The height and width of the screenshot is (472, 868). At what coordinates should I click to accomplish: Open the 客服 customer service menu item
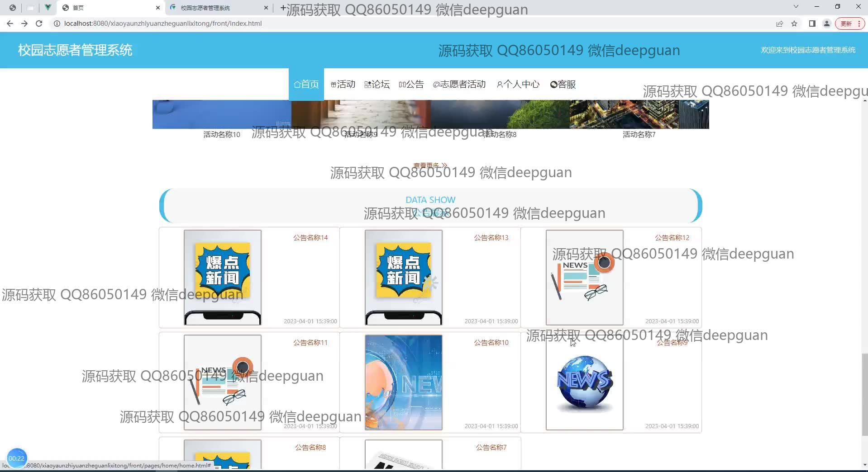point(563,84)
